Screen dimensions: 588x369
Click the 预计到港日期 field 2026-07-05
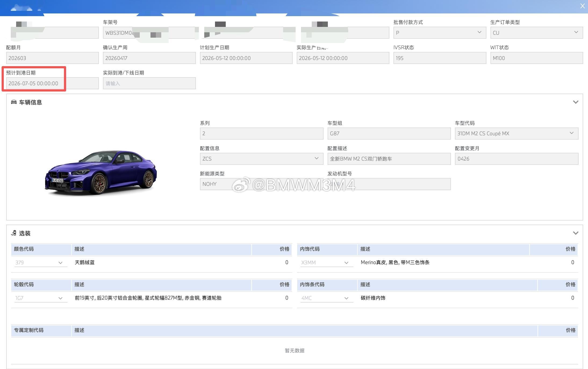(52, 83)
